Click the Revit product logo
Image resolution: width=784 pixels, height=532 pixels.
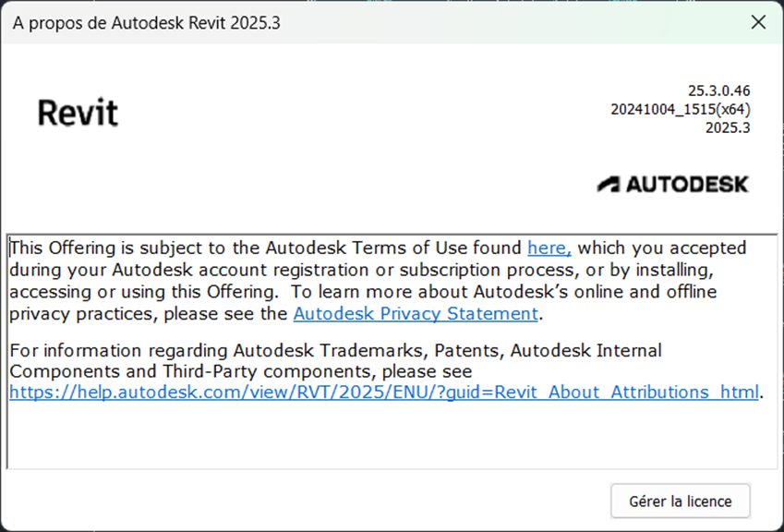click(78, 114)
